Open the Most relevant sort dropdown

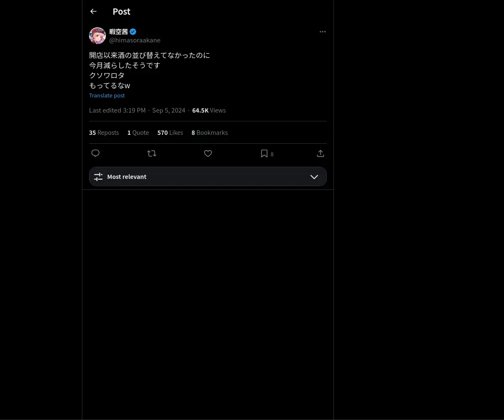208,176
